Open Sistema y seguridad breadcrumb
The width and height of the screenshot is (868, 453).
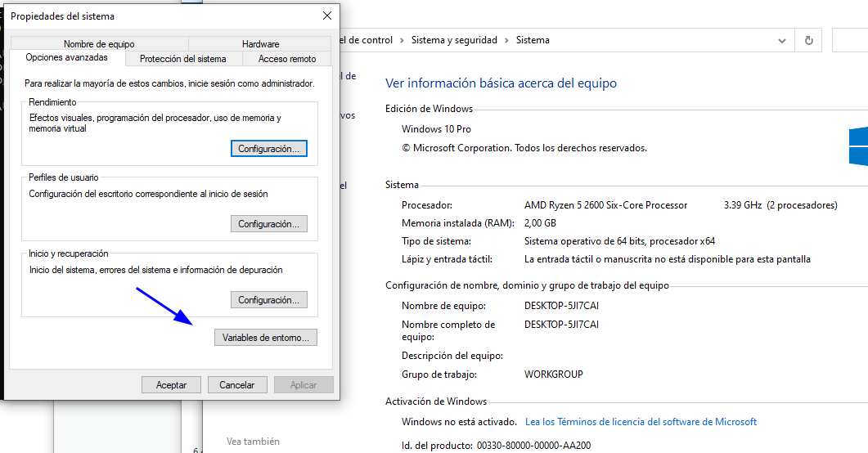[x=454, y=40]
